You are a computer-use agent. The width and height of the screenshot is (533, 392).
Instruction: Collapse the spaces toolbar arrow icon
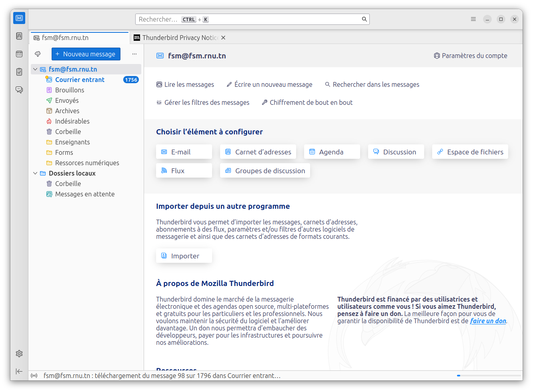pyautogui.click(x=19, y=372)
